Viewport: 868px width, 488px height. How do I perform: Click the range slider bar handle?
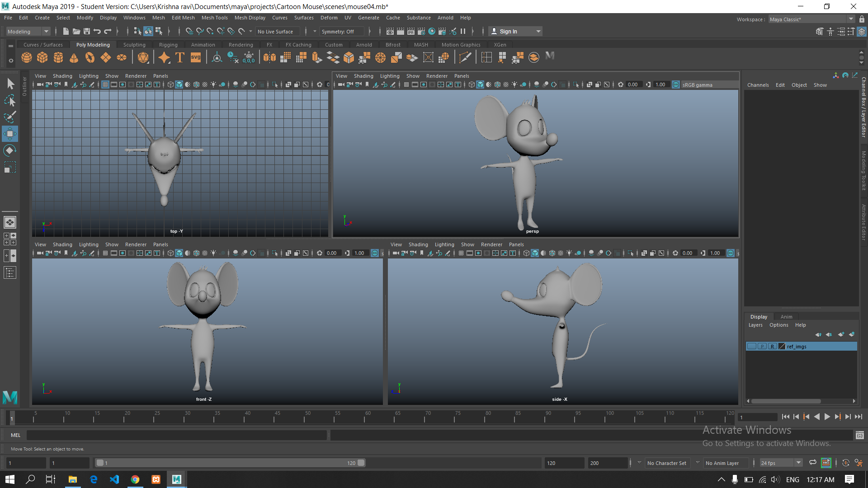point(231,463)
